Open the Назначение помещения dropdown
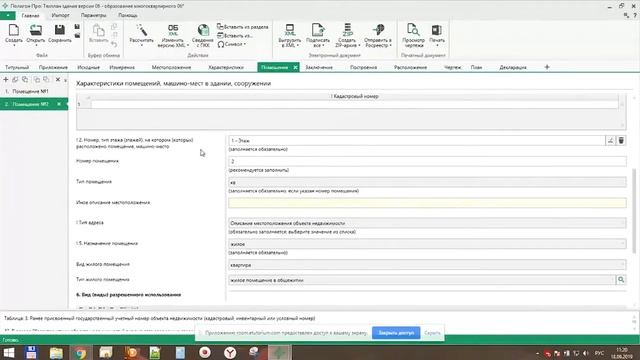Image resolution: width=640 pixels, height=360 pixels. tap(427, 244)
